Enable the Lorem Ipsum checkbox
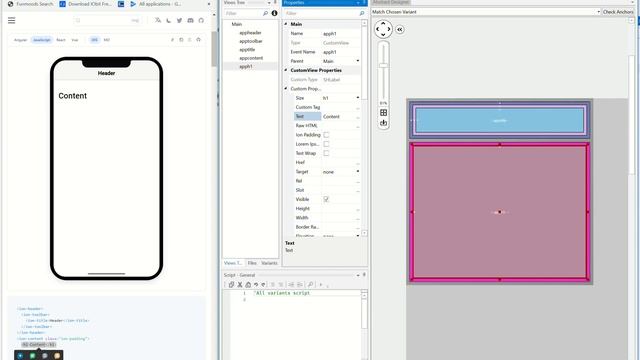 click(326, 144)
